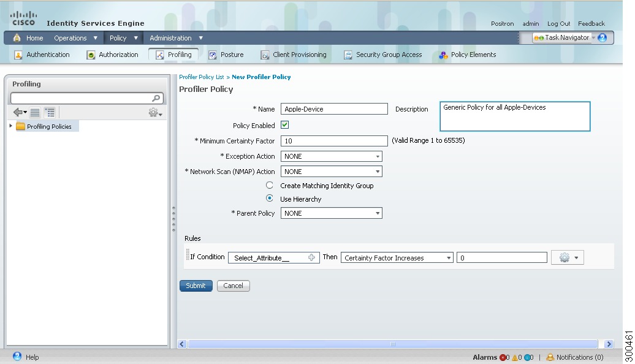The image size is (635, 364).
Task: Open the Profiling panel gear menu
Action: click(155, 113)
